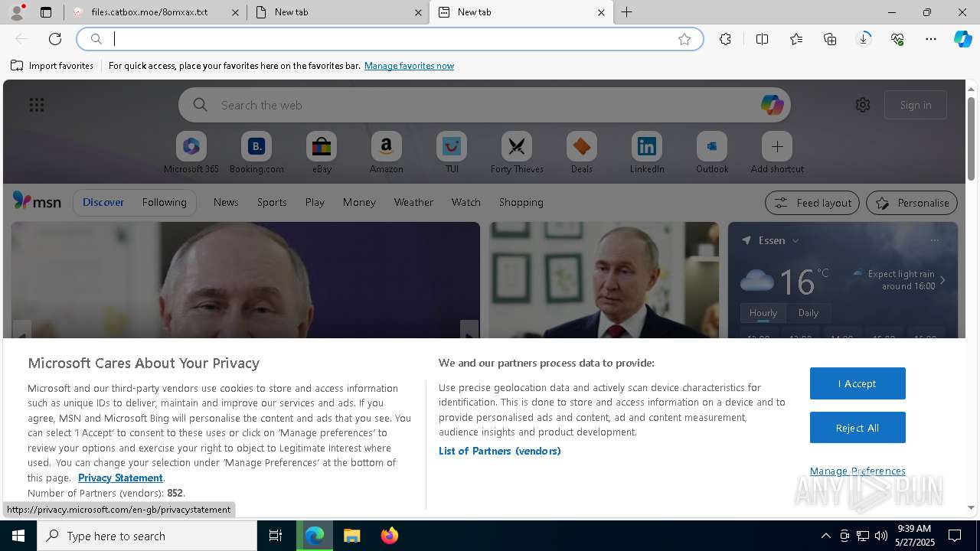Image resolution: width=980 pixels, height=551 pixels.
Task: Launch Firefox from the taskbar
Action: click(389, 536)
